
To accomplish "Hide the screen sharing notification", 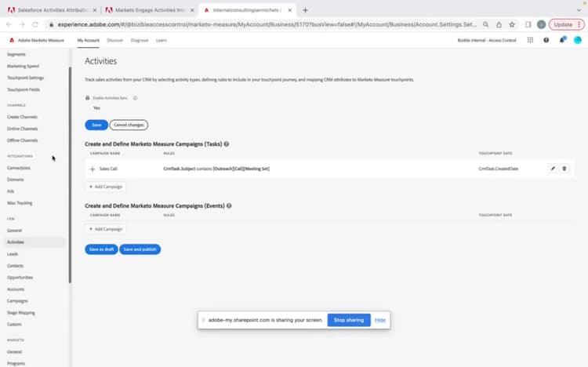I will tap(380, 320).
